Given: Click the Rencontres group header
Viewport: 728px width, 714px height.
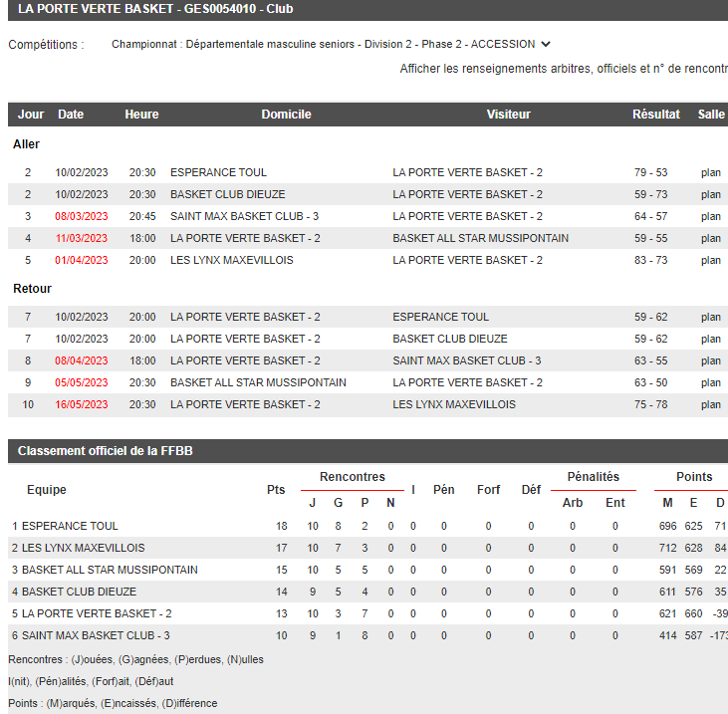Looking at the screenshot, I should (353, 477).
